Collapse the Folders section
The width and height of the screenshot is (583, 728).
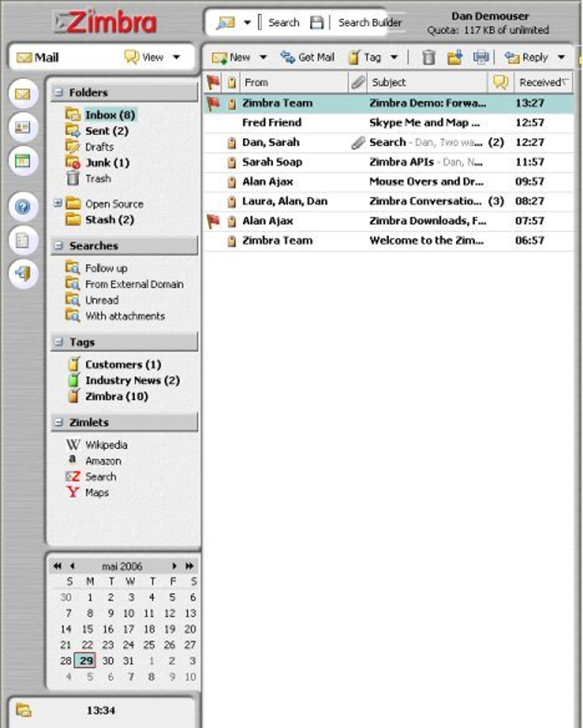(59, 92)
